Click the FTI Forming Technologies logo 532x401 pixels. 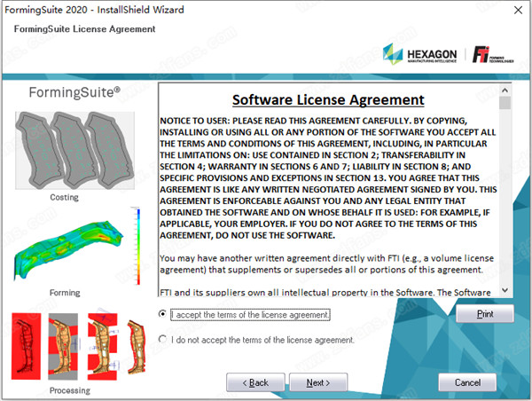[x=493, y=55]
